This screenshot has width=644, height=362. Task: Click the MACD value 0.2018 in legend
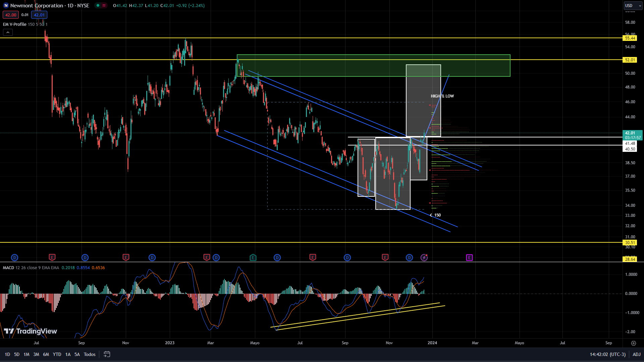point(68,267)
